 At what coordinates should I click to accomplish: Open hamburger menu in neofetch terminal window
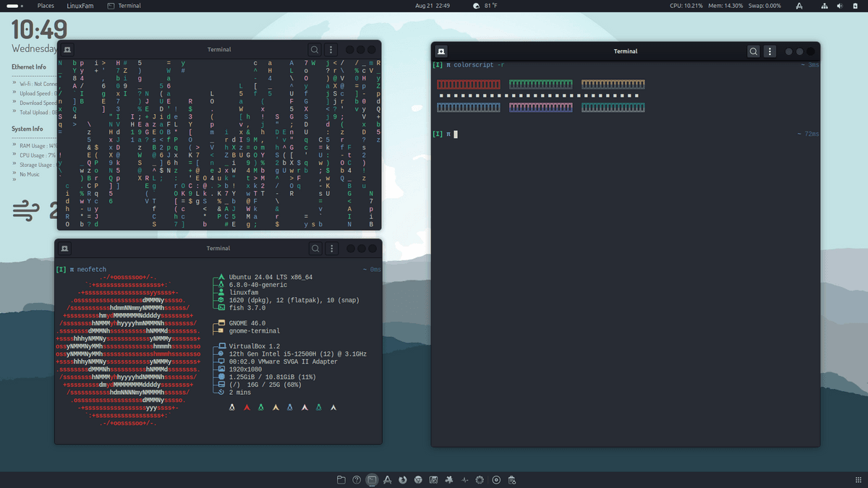[x=331, y=249]
